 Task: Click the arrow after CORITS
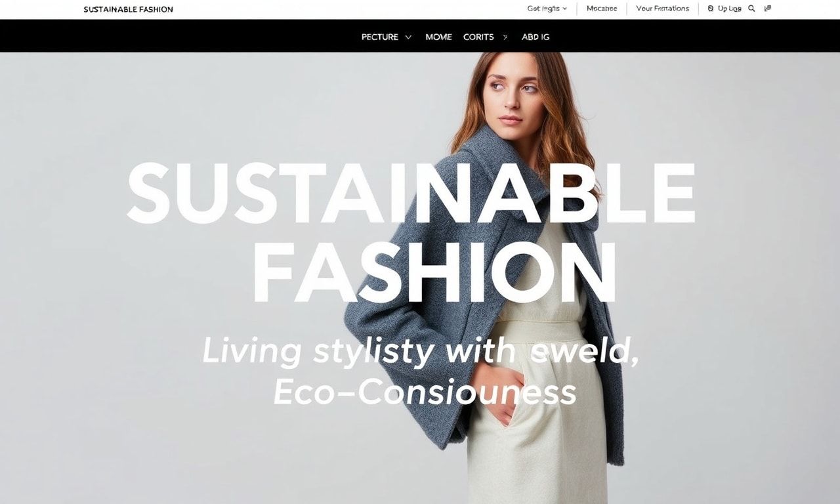[505, 37]
